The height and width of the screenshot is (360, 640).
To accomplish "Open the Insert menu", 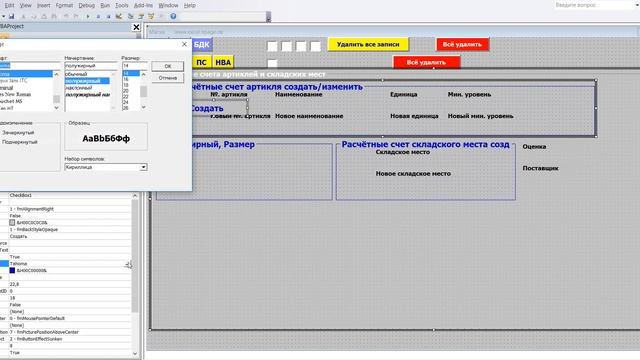I will click(x=44, y=5).
